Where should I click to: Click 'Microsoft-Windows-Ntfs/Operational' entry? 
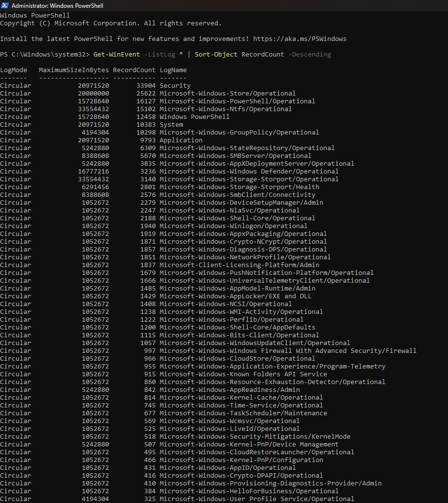(x=225, y=109)
